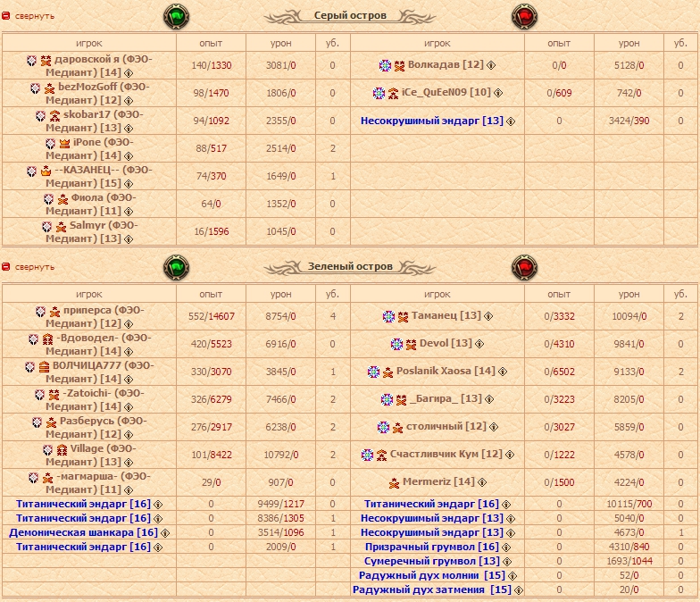700x602 pixels.
Task: Open info icon beside Призрачный грумвол [16]
Action: coord(506,547)
